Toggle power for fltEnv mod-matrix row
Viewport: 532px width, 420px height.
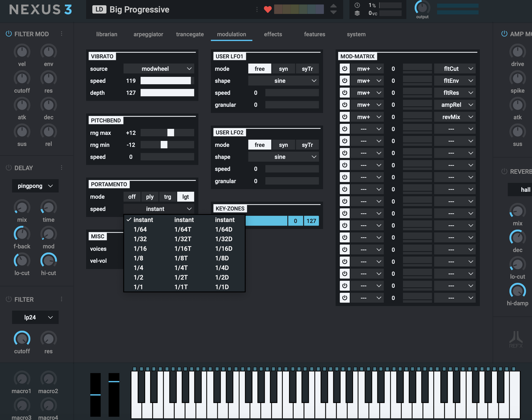pos(345,81)
